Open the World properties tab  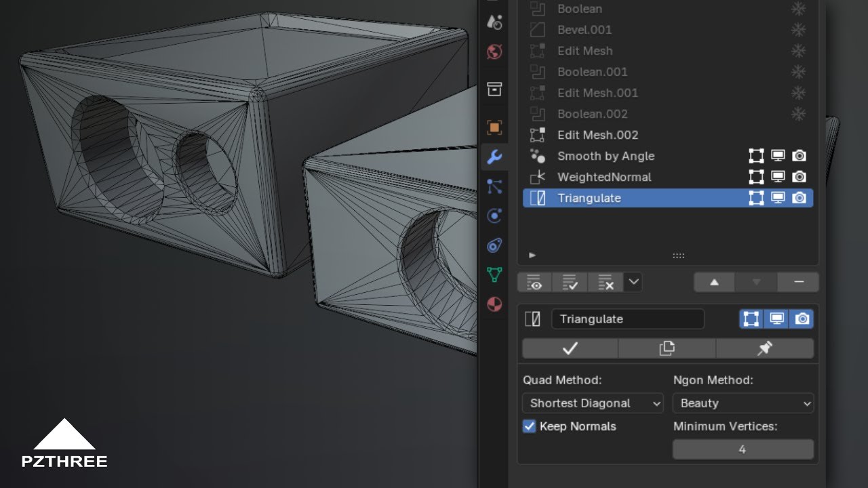click(494, 52)
